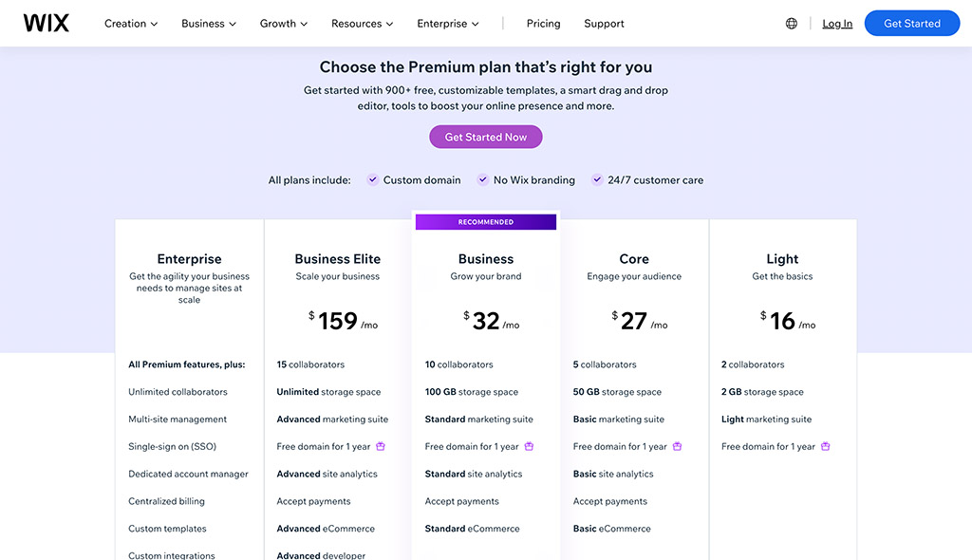Click the 24/7 customer care checkmark
This screenshot has height=560, width=972.
pos(596,179)
